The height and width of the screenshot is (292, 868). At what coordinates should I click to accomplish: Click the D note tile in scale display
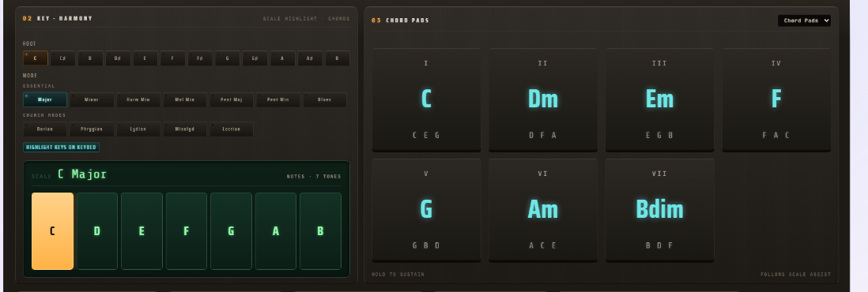coord(97,231)
